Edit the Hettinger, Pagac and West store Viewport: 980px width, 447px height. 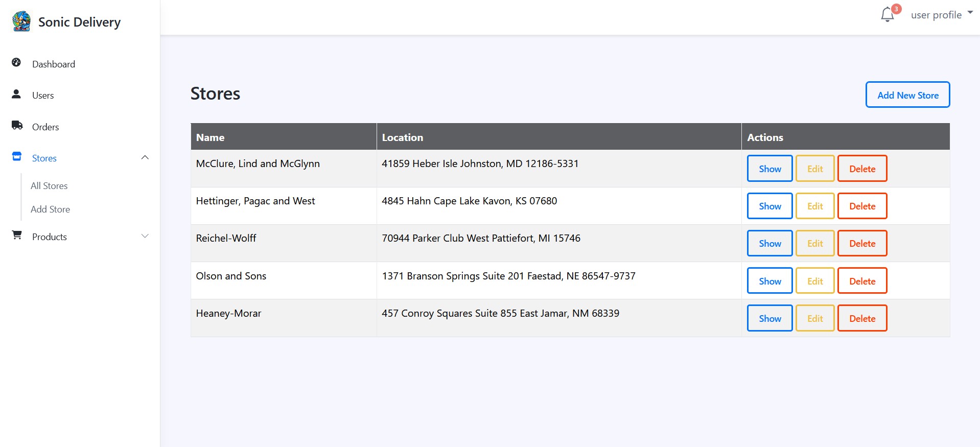point(814,206)
